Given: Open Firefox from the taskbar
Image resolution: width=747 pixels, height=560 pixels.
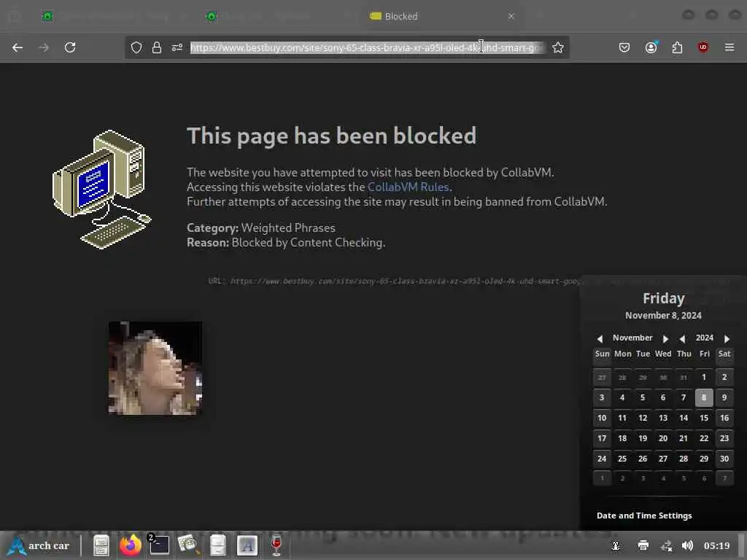Looking at the screenshot, I should [131, 545].
